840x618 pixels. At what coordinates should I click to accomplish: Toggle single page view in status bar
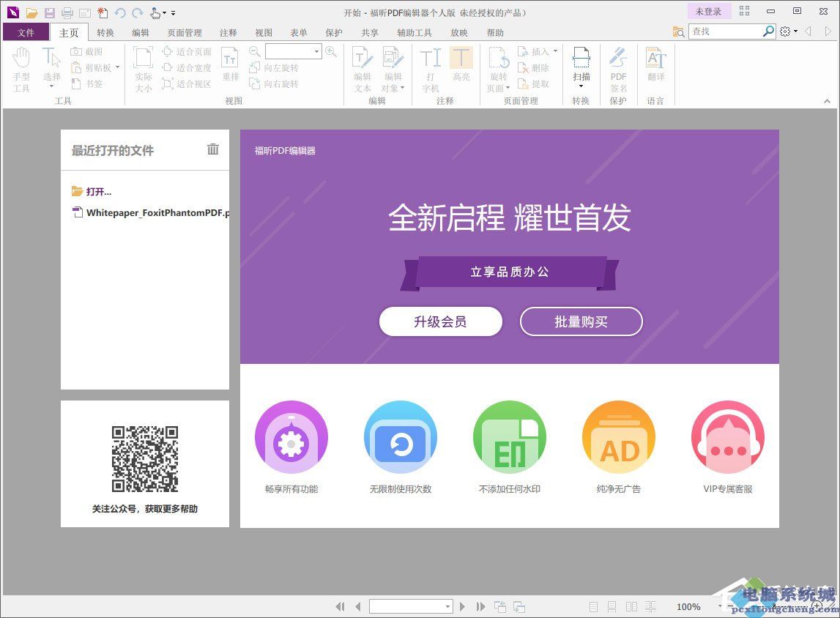point(593,606)
